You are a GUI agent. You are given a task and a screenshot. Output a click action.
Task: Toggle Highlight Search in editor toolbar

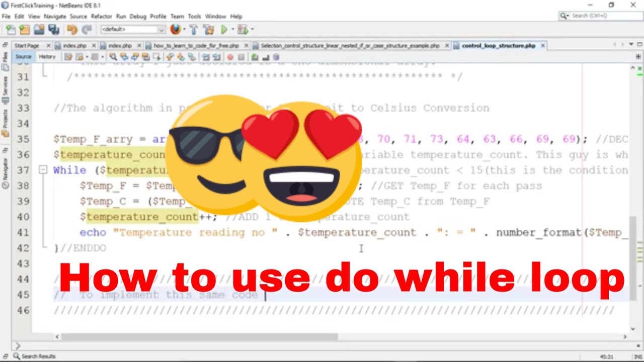(144, 57)
